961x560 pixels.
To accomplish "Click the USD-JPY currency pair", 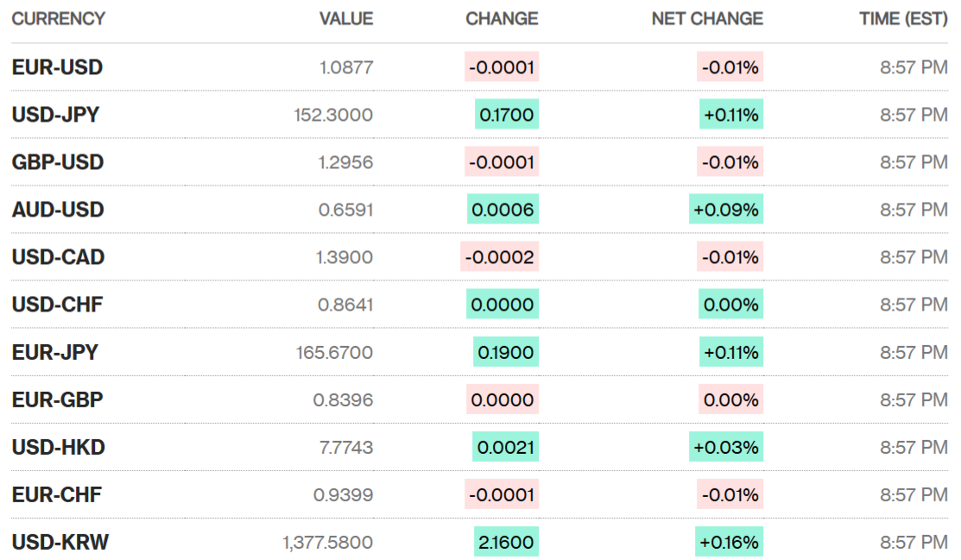I will point(55,115).
